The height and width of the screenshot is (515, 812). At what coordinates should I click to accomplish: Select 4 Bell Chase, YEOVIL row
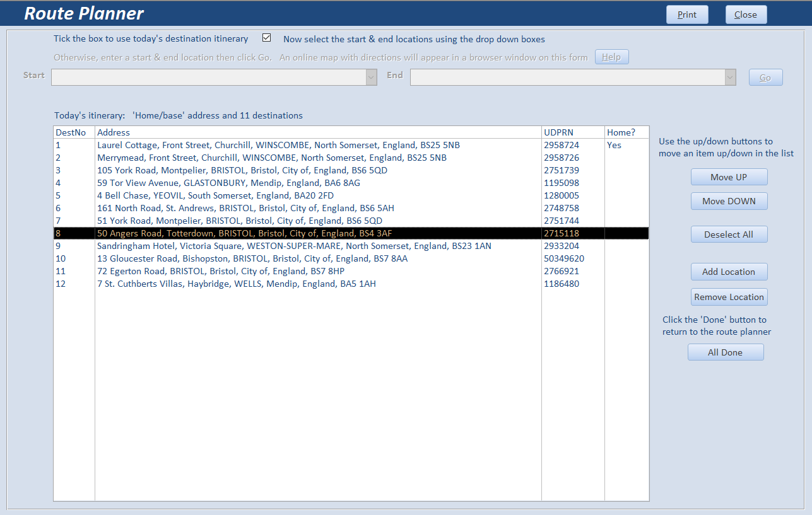click(x=351, y=195)
